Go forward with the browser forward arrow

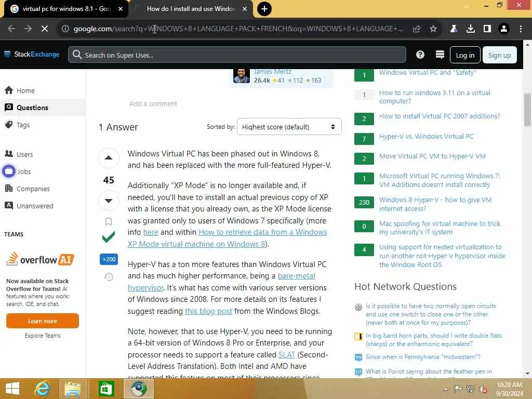point(28,29)
